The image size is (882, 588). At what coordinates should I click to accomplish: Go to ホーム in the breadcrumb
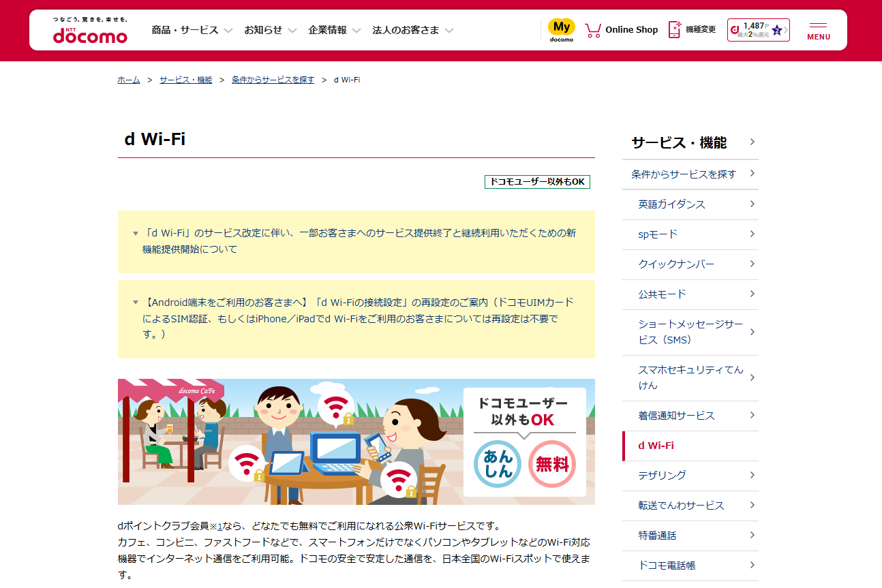click(x=129, y=80)
